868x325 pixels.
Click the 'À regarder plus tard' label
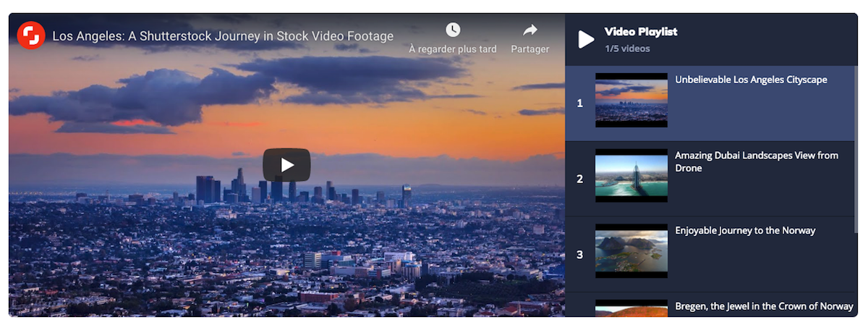click(453, 49)
